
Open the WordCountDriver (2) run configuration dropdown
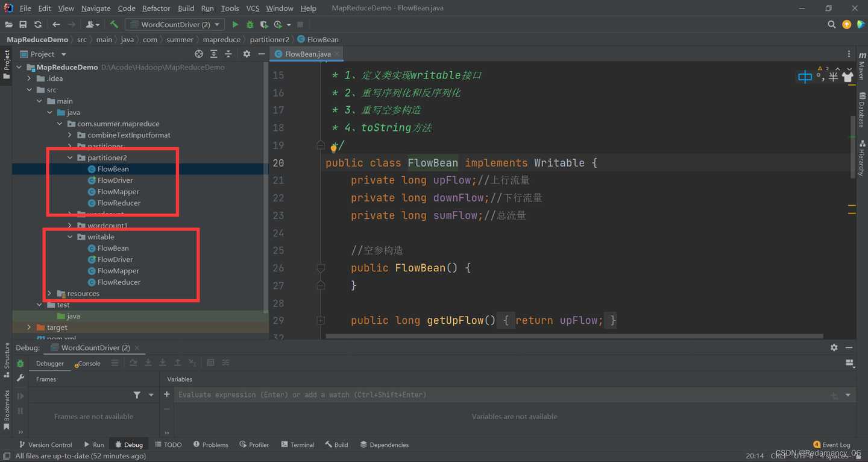(x=175, y=25)
